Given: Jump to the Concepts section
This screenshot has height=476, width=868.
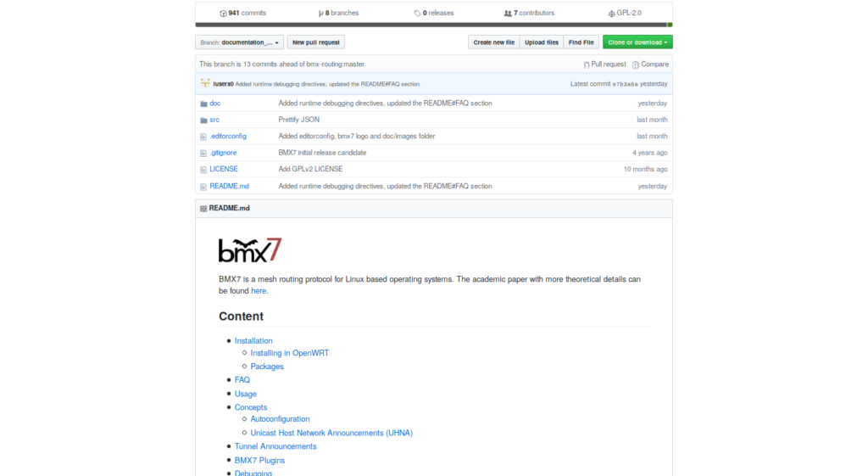Looking at the screenshot, I should [251, 407].
